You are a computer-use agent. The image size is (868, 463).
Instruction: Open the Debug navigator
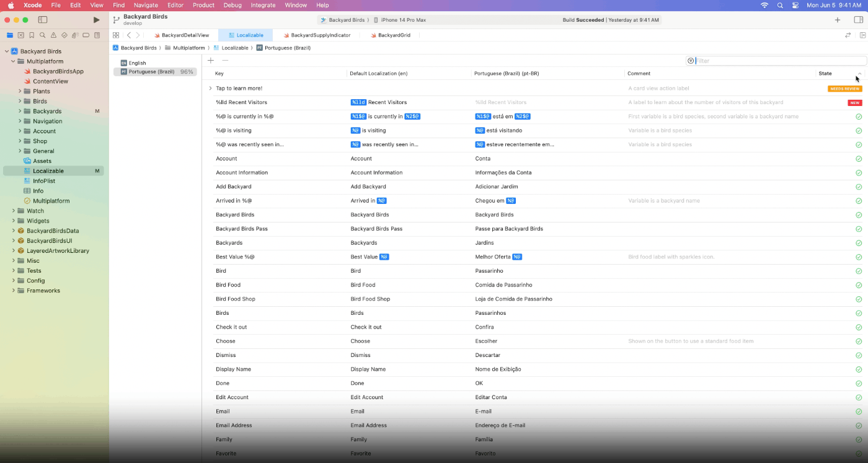pyautogui.click(x=75, y=35)
